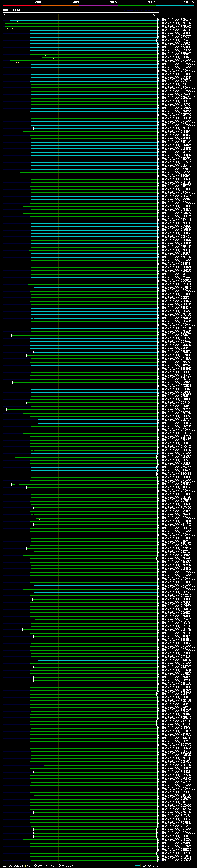
Task: Click the orange ~40% identity color bar
Action: 60,6
